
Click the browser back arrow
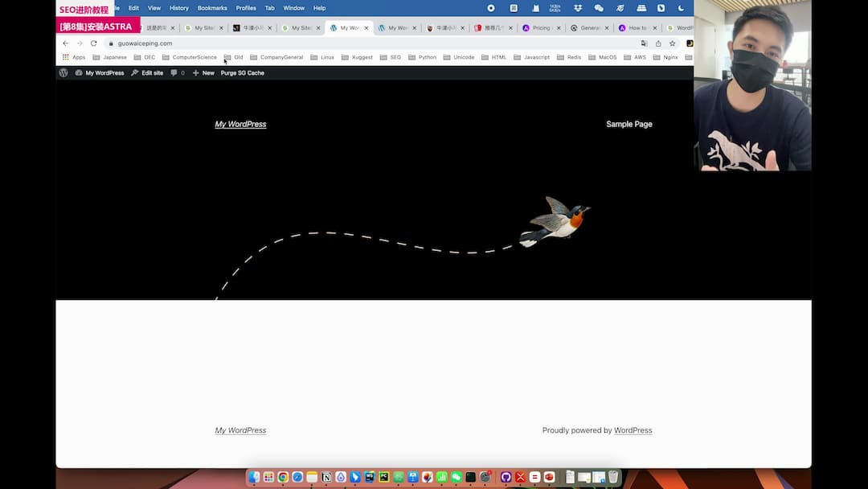coord(65,43)
